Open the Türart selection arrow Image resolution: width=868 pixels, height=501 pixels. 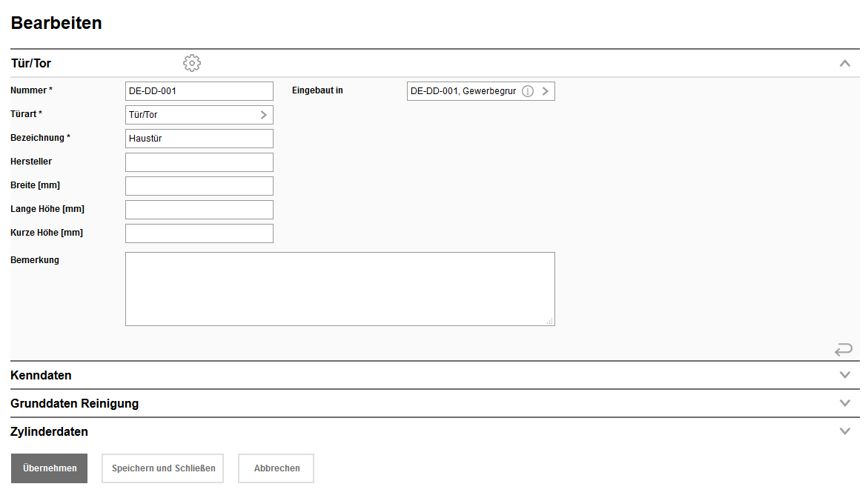(263, 115)
